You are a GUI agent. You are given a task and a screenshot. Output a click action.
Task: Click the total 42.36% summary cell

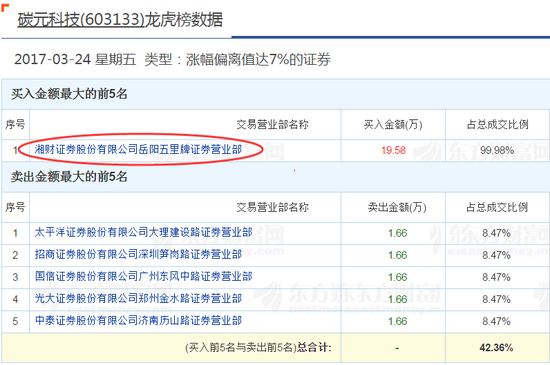pos(496,347)
